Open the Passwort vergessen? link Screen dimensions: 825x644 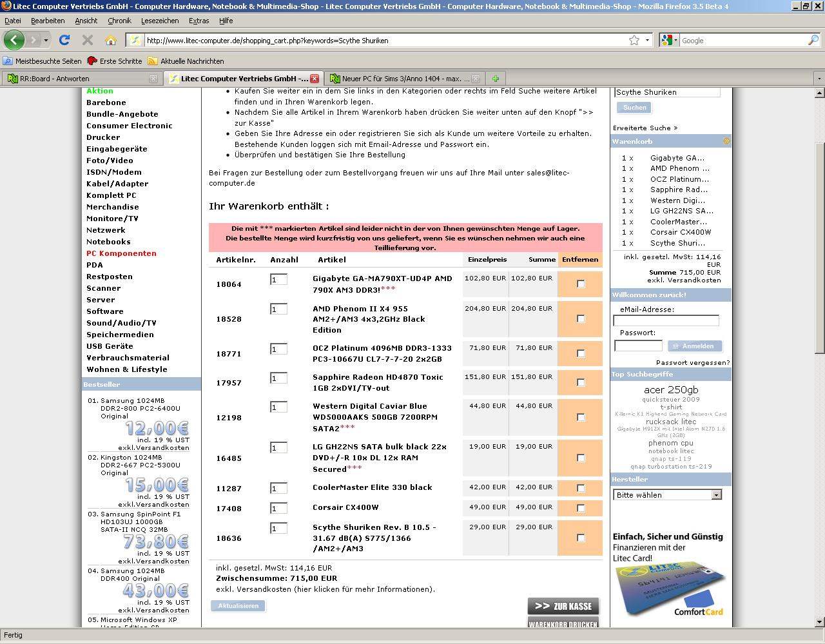point(693,363)
